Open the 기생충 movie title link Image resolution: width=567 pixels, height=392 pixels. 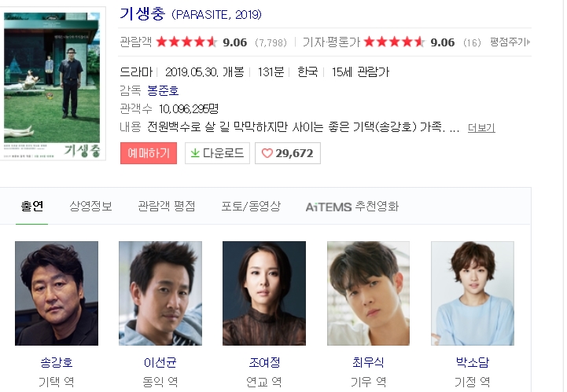pos(142,14)
